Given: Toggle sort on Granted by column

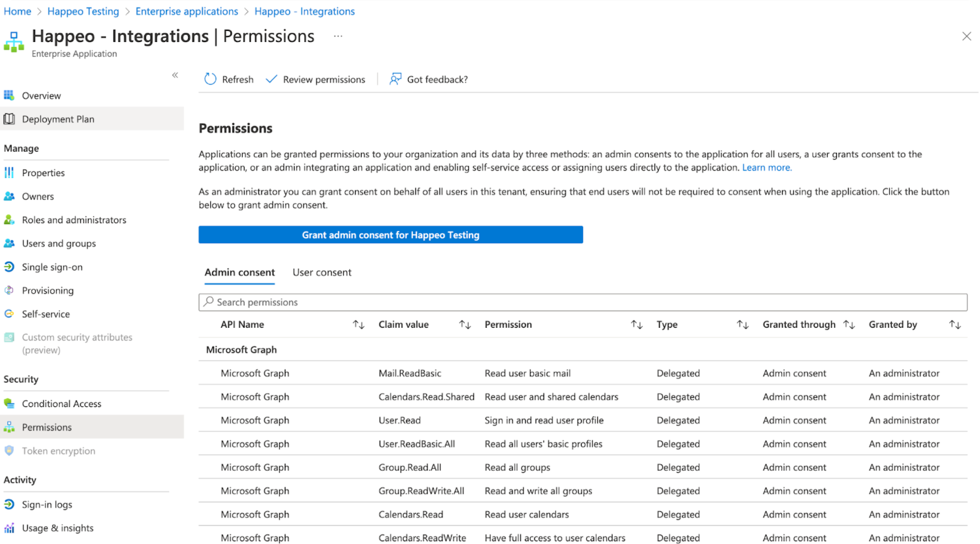Looking at the screenshot, I should 955,324.
